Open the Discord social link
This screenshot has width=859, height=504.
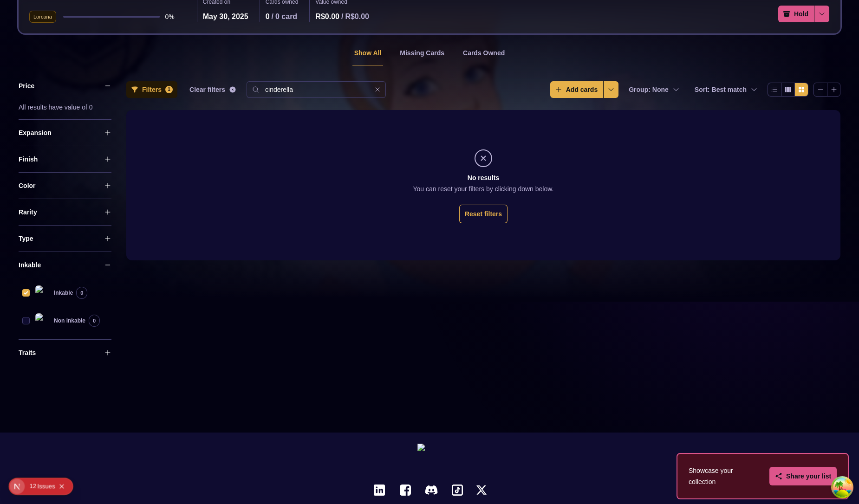click(431, 490)
